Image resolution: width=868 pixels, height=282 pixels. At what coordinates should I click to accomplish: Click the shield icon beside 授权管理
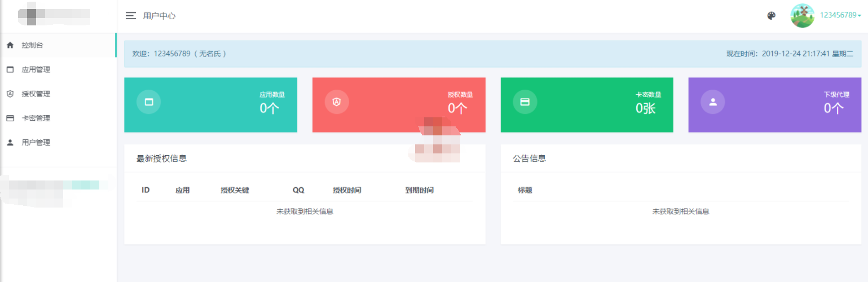tap(10, 94)
